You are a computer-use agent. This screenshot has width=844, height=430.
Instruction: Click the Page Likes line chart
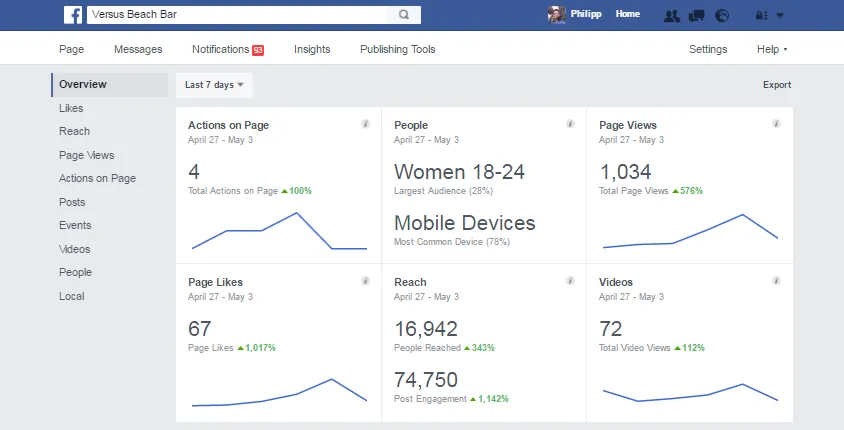point(279,392)
